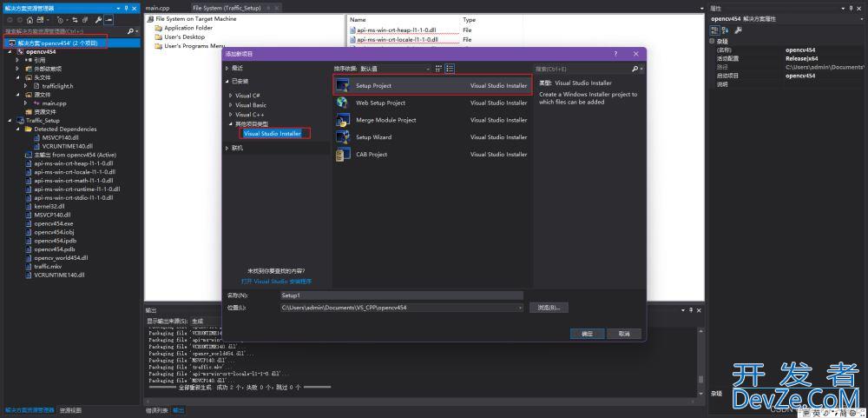Switch to Resource View tab
The image size is (868, 418).
pyautogui.click(x=70, y=410)
